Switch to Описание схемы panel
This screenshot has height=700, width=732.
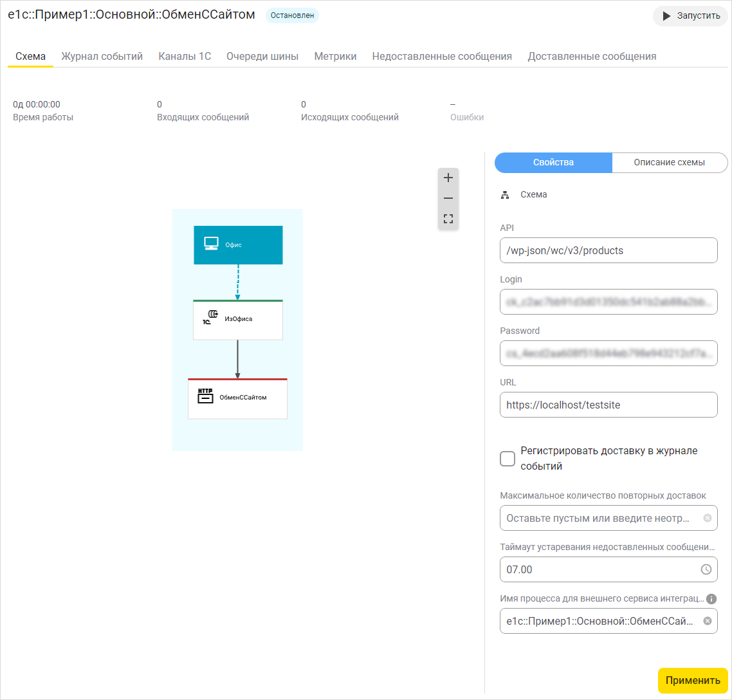click(669, 163)
